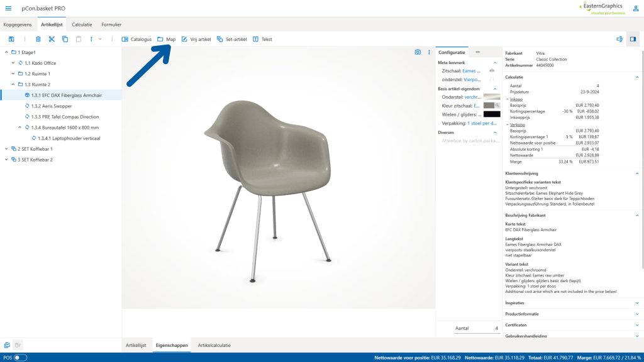Delete selected article with trash icon
644x362 pixels.
click(x=38, y=39)
